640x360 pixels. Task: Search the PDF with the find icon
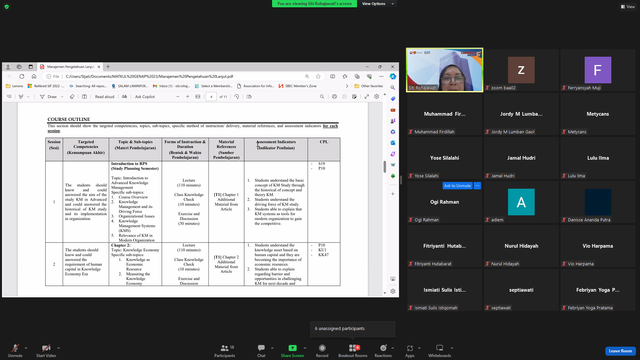coord(322,97)
